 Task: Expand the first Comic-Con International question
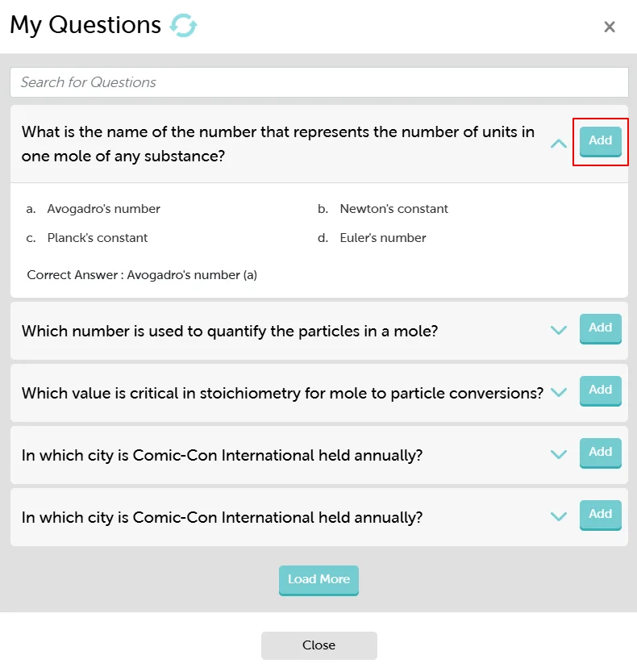558,454
